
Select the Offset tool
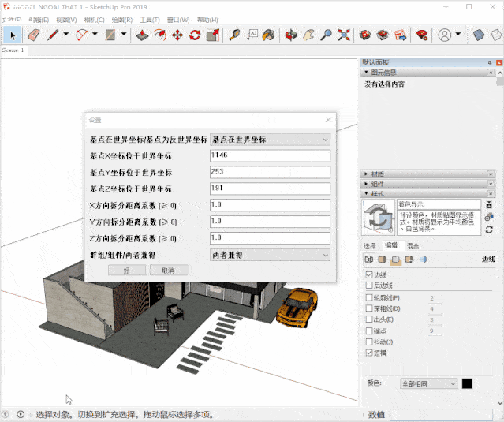click(160, 35)
